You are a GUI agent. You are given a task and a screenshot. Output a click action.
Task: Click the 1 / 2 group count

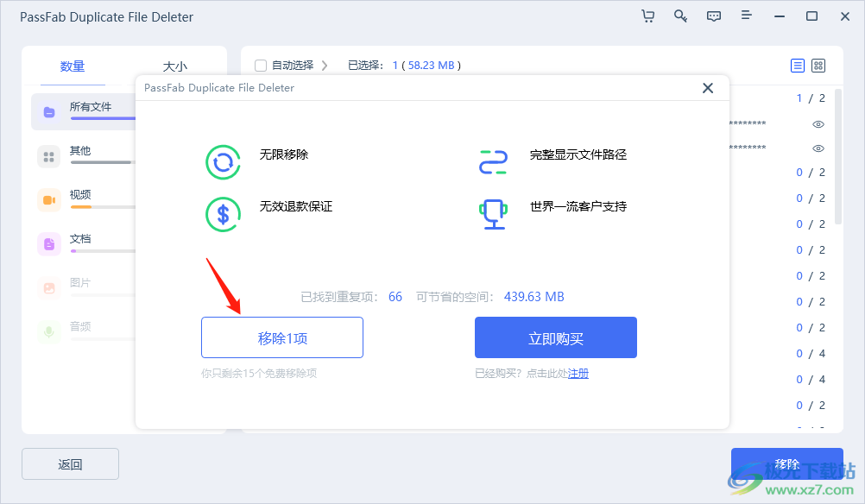811,98
